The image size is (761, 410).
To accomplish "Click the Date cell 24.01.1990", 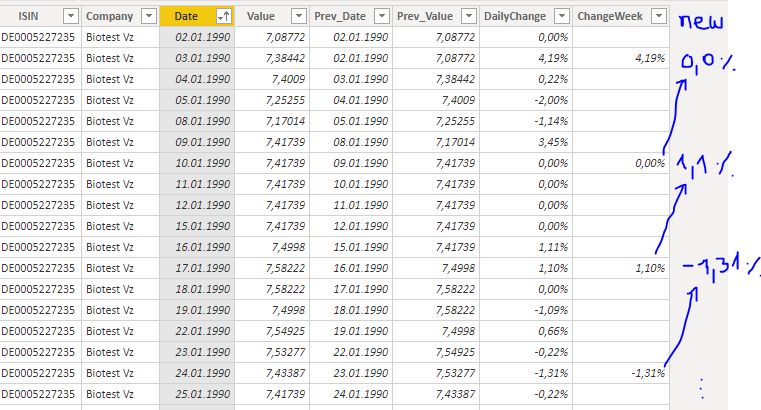I will (x=197, y=373).
